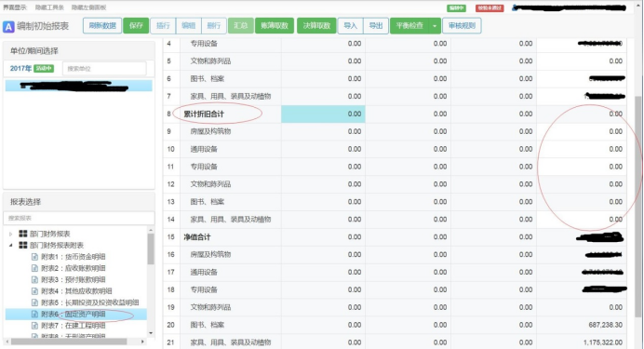
Task: Select the highlighted unit row in unit list
Action: 78,86
